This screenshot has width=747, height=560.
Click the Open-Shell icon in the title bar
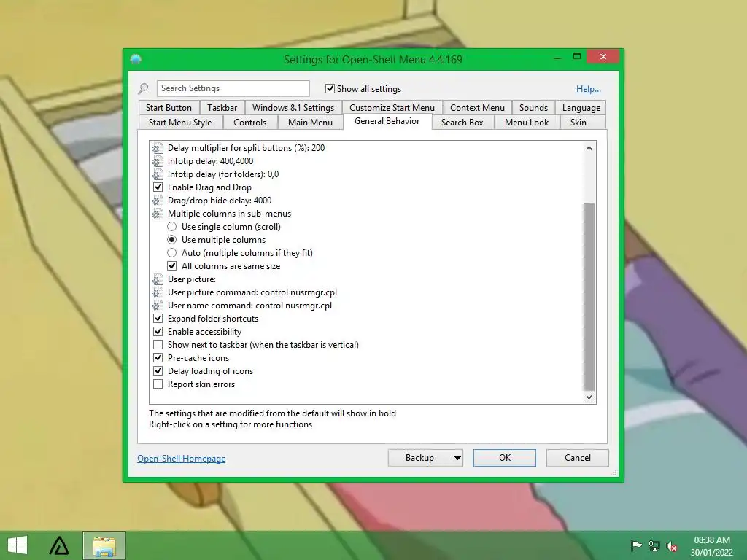click(136, 60)
